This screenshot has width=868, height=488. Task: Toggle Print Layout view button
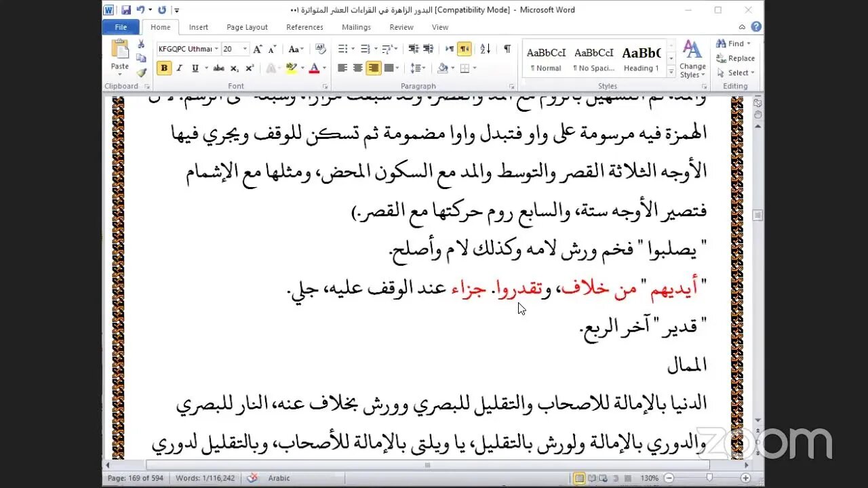(x=580, y=478)
